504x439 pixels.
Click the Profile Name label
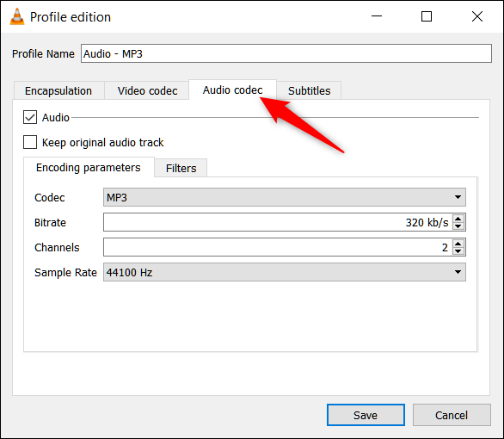click(x=43, y=53)
